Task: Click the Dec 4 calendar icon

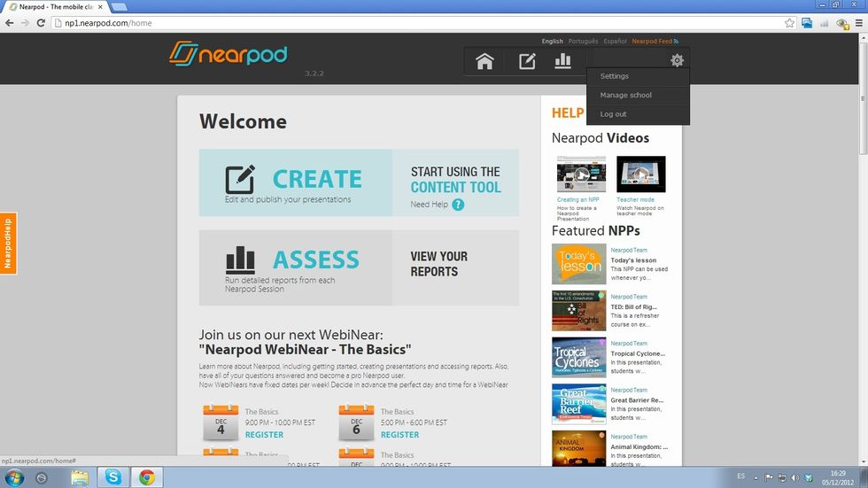Action: (221, 422)
